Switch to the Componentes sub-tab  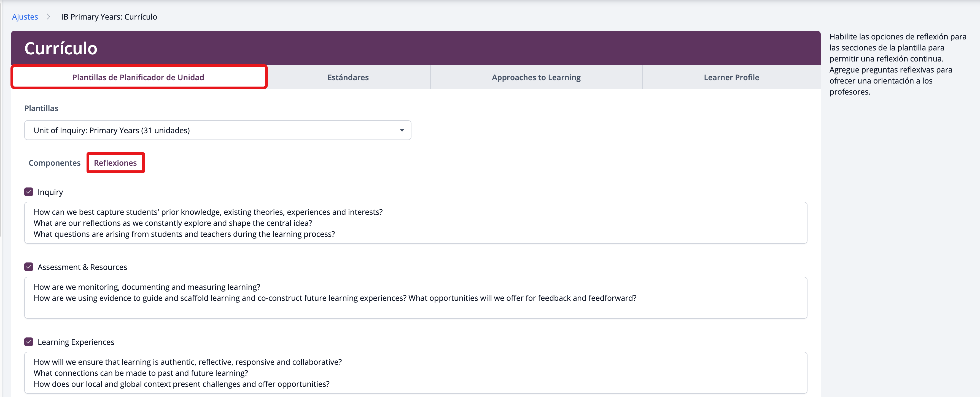coord(54,163)
